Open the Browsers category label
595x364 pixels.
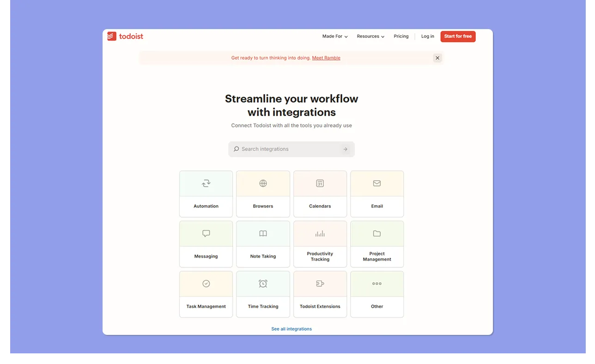click(x=263, y=206)
